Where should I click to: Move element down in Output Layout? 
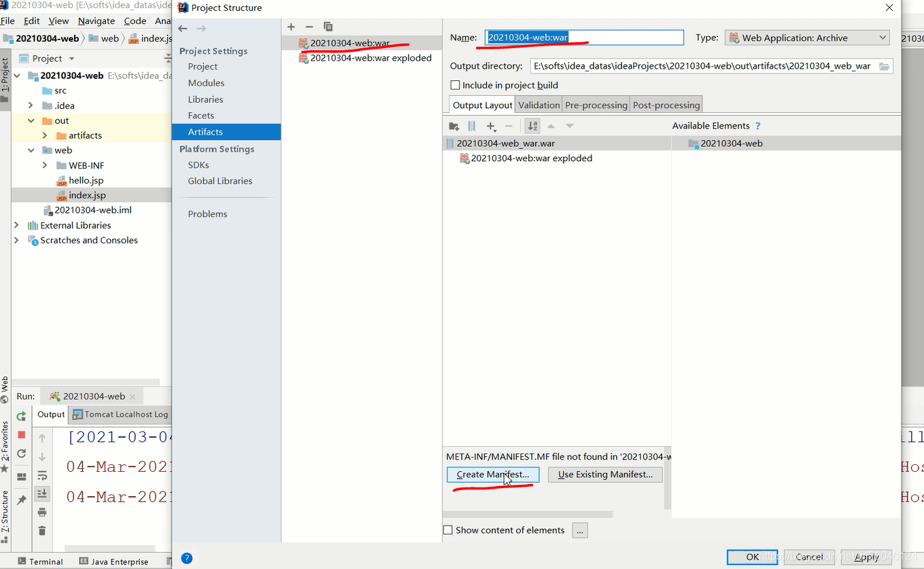pos(570,126)
